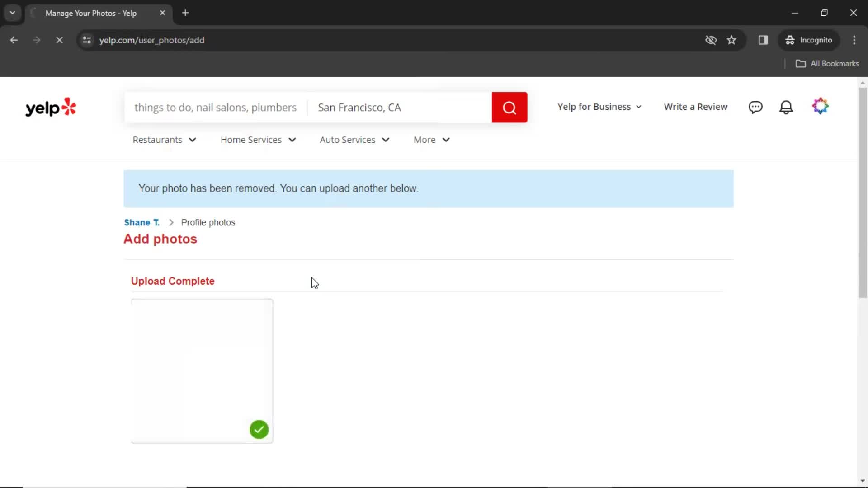Focus the search terms input field
Viewport: 868px width, 488px height.
coord(216,108)
